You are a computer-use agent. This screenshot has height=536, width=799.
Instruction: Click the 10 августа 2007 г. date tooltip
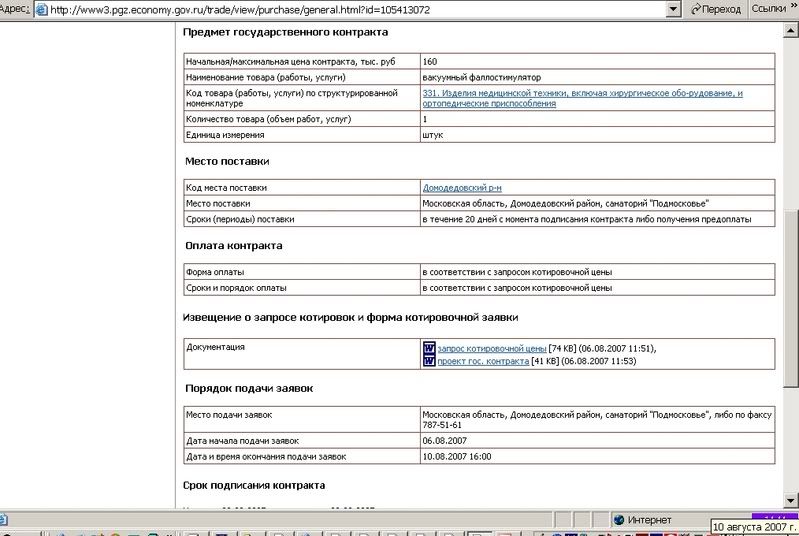coord(753,526)
